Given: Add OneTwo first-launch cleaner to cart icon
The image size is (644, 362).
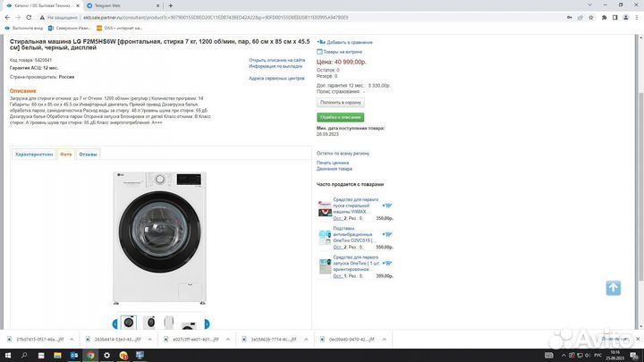Looking at the screenshot, I should pyautogui.click(x=387, y=263).
